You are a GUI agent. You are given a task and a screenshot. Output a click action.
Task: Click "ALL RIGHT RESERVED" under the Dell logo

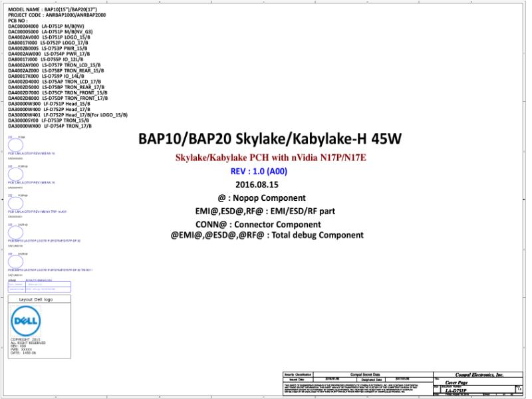pyautogui.click(x=28, y=342)
